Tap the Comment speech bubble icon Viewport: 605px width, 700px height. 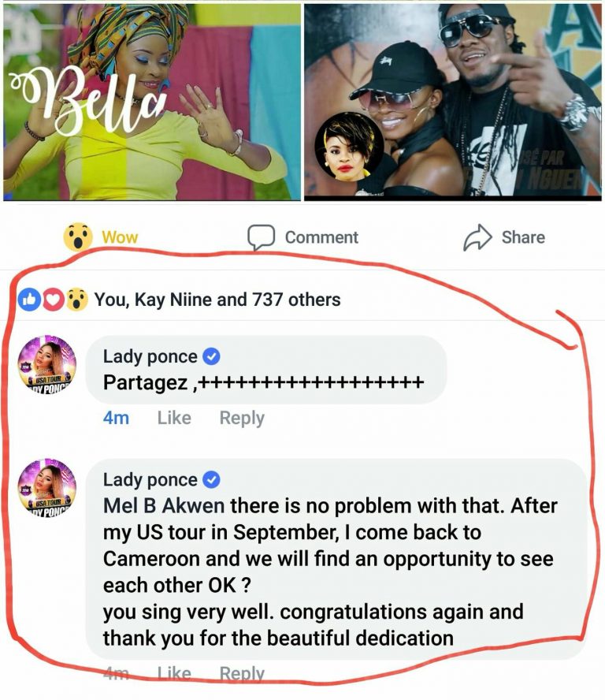tap(261, 237)
